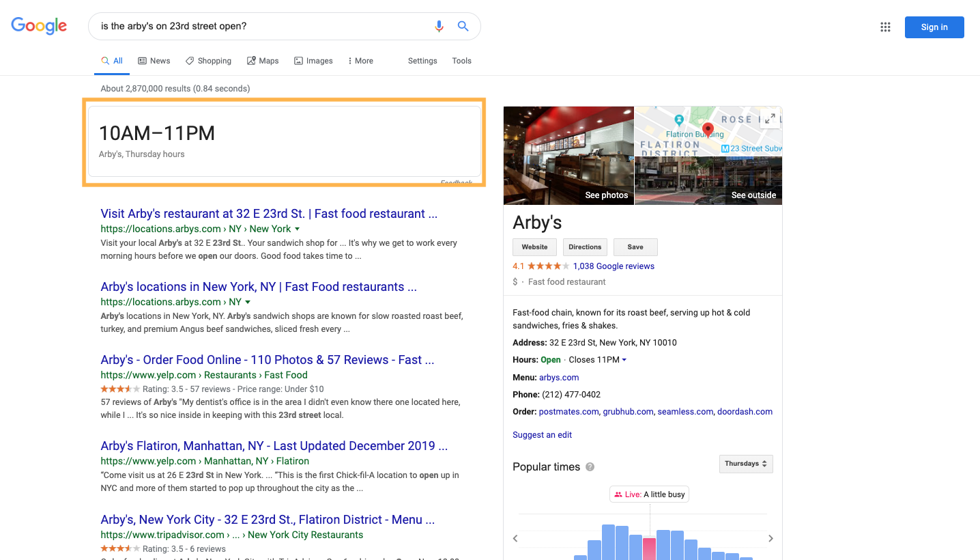The height and width of the screenshot is (560, 980).
Task: Order via seamless.com link
Action: coord(686,412)
